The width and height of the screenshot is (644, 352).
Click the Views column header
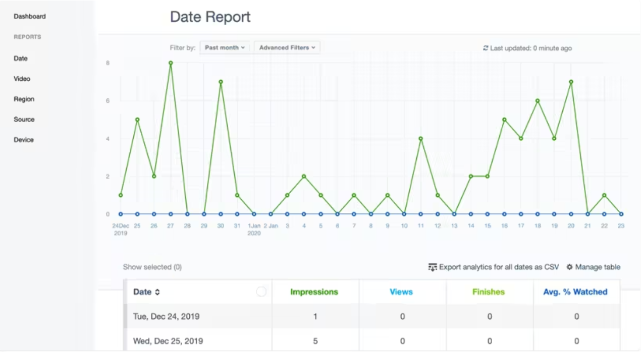401,291
